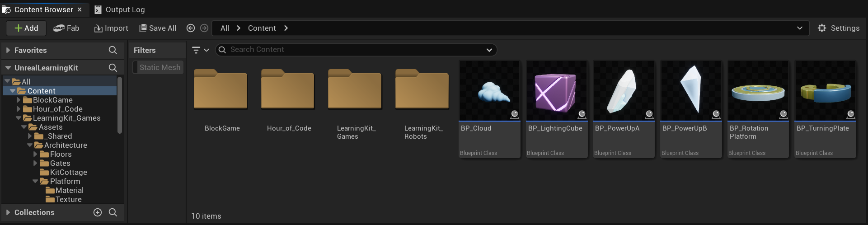Click the Add button
Viewport: 868px width, 225px height.
[x=26, y=28]
